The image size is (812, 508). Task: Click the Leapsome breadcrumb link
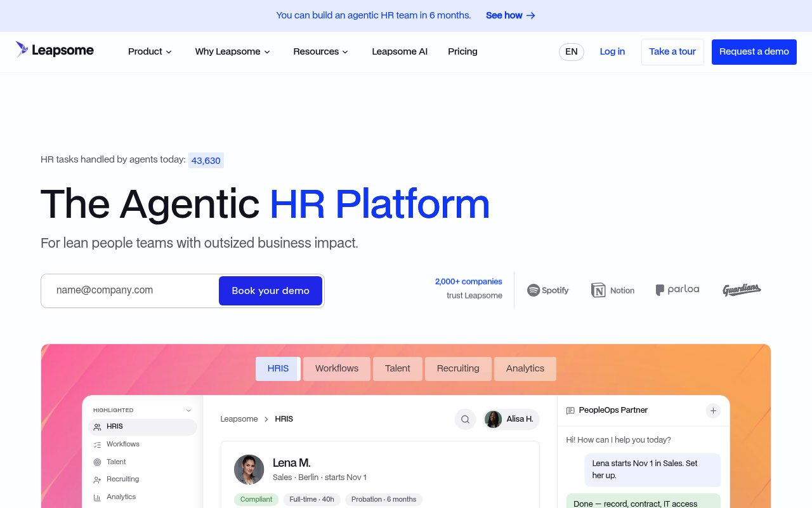pos(239,419)
